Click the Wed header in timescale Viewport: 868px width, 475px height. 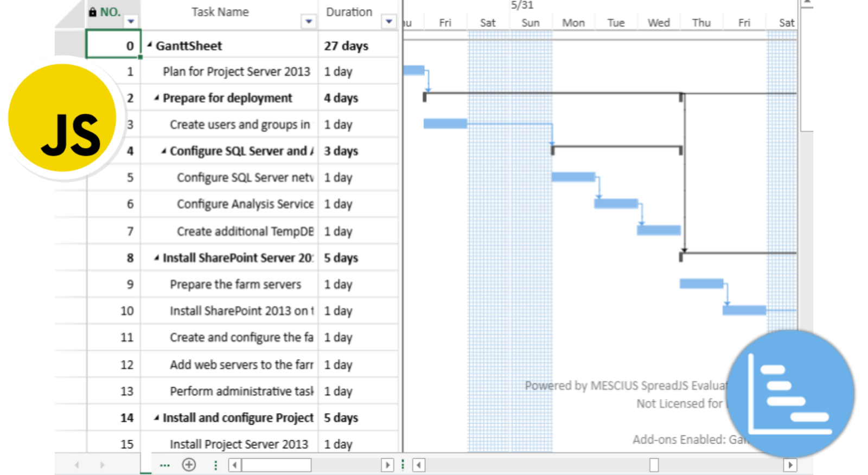click(659, 23)
